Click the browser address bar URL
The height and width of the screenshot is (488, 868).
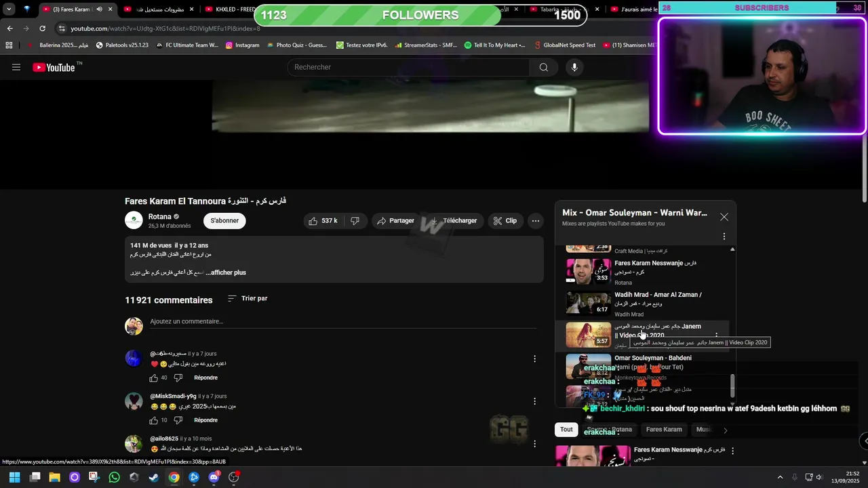pyautogui.click(x=165, y=28)
